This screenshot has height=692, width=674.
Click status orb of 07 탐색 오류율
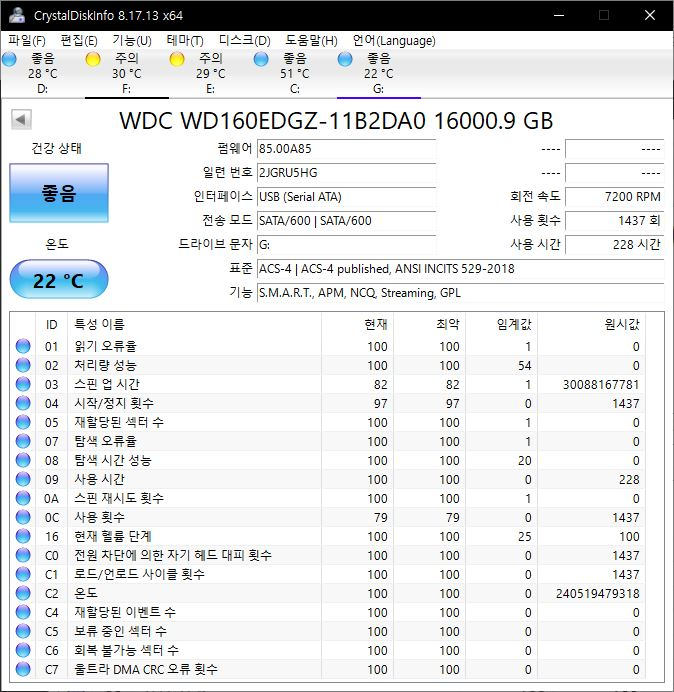(x=23, y=441)
